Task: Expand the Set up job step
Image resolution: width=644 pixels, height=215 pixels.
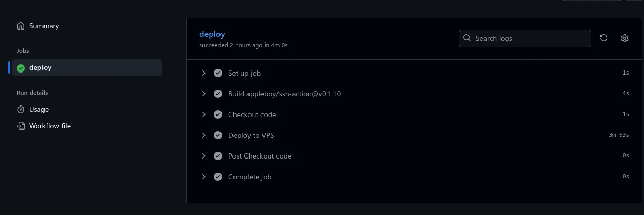Action: 204,73
